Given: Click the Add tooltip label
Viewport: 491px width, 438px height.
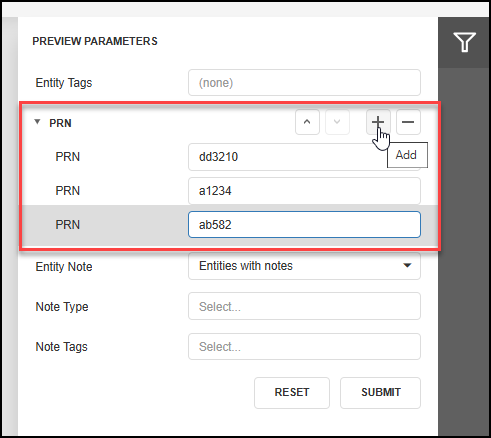Looking at the screenshot, I should click(x=407, y=155).
